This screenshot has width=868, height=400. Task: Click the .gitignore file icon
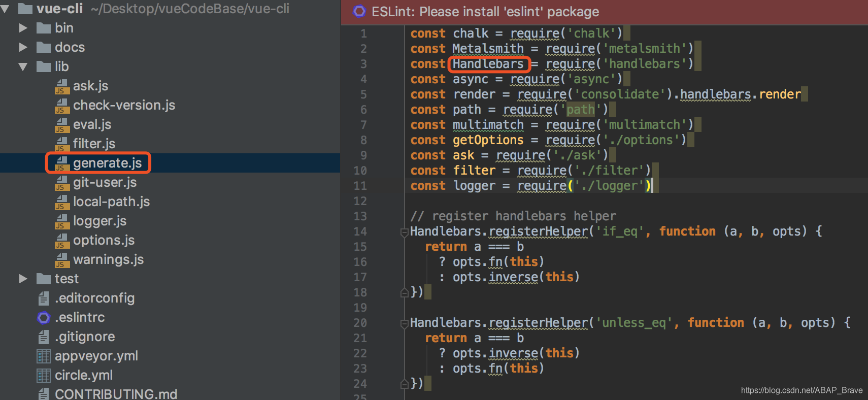44,337
